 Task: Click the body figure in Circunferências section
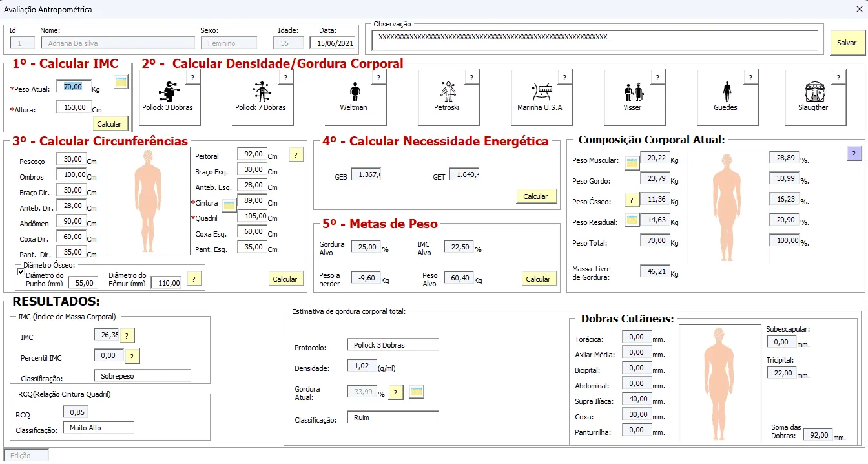point(148,200)
